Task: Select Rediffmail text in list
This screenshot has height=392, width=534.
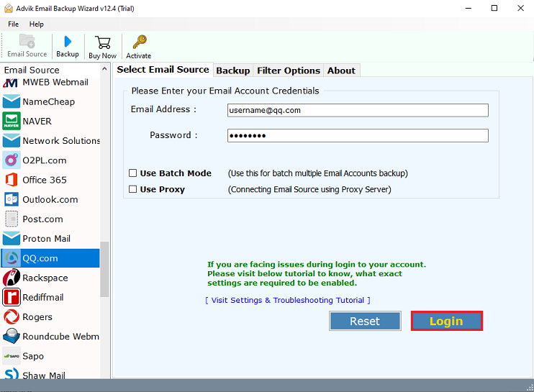Action: coord(43,297)
